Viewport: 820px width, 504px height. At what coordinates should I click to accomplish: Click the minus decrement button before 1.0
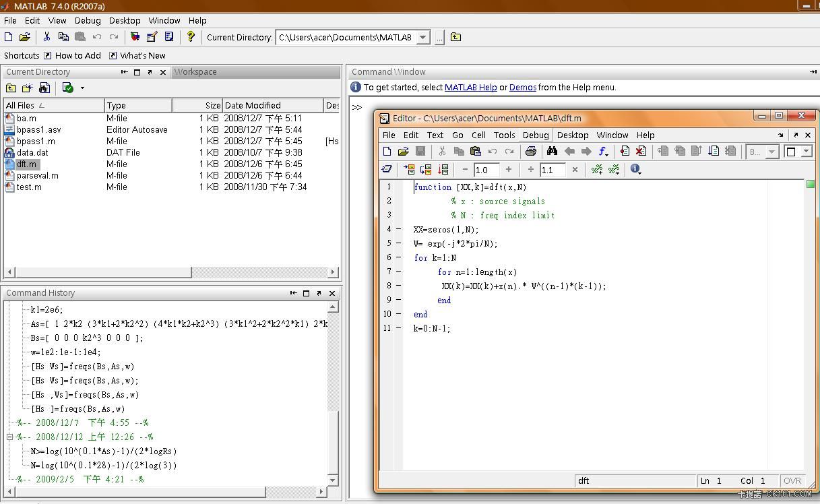tap(465, 170)
